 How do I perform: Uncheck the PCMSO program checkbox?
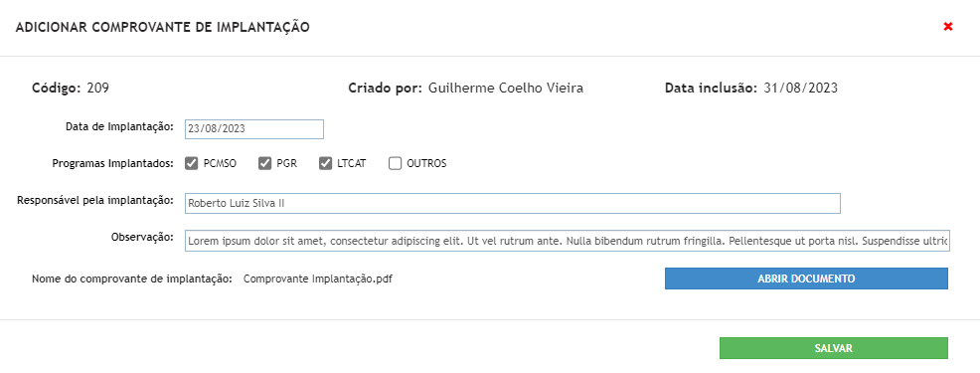(x=191, y=164)
